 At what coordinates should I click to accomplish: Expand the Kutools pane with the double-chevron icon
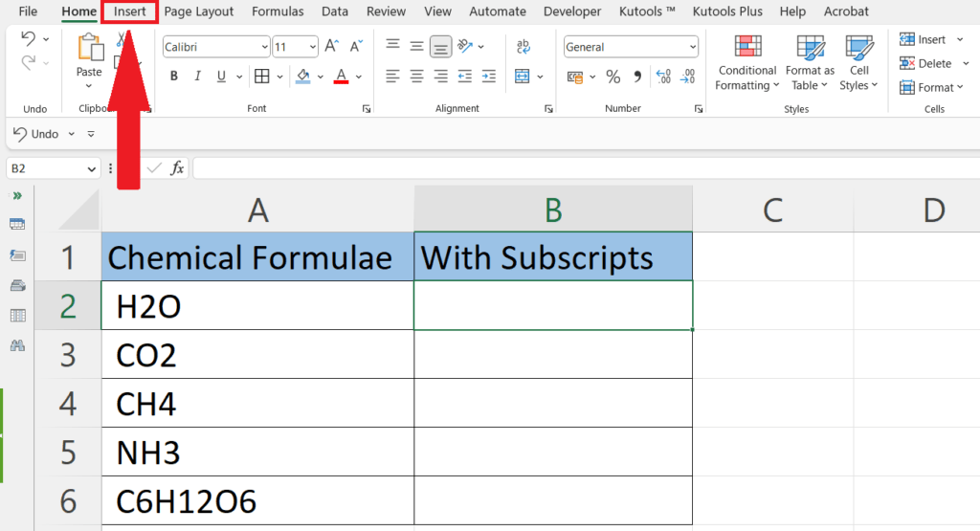pyautogui.click(x=17, y=195)
